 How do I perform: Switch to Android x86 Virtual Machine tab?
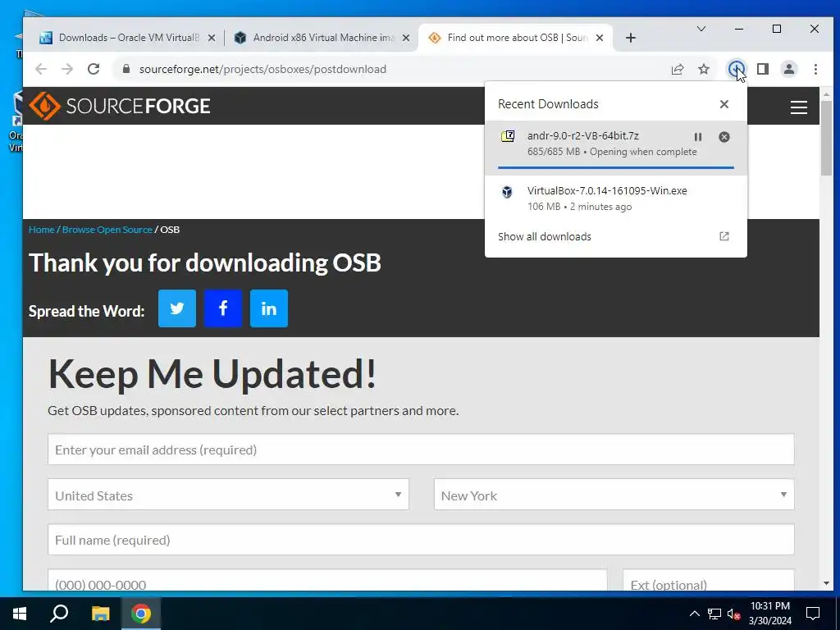[x=323, y=38]
